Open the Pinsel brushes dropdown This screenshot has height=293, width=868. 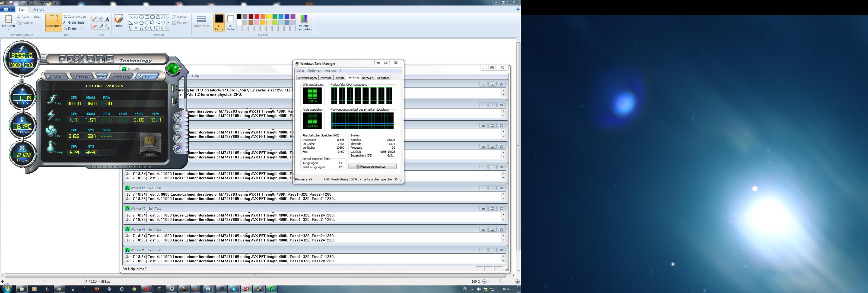click(119, 29)
